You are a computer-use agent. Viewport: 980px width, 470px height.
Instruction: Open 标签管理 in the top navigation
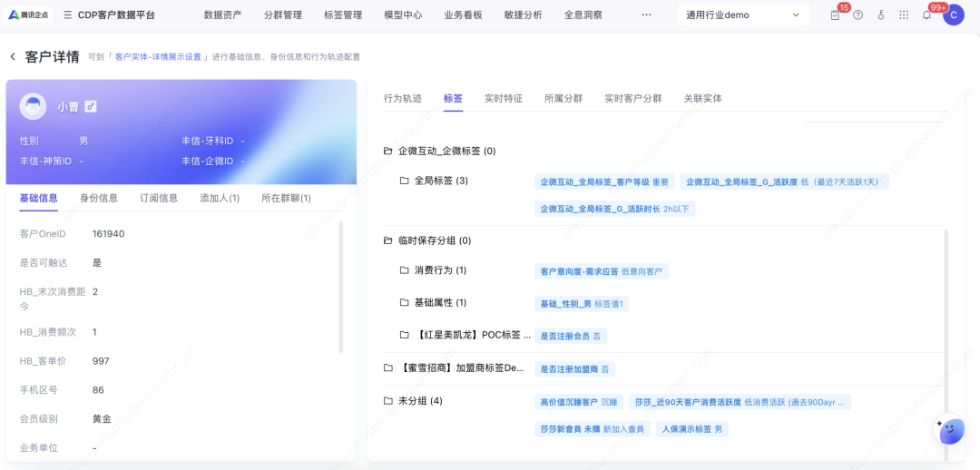point(343,15)
